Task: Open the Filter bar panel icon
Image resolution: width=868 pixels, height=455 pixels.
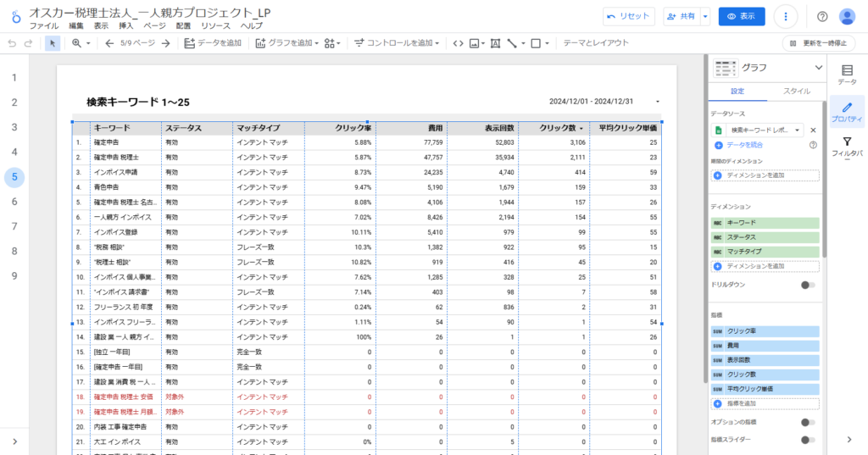Action: pyautogui.click(x=847, y=147)
